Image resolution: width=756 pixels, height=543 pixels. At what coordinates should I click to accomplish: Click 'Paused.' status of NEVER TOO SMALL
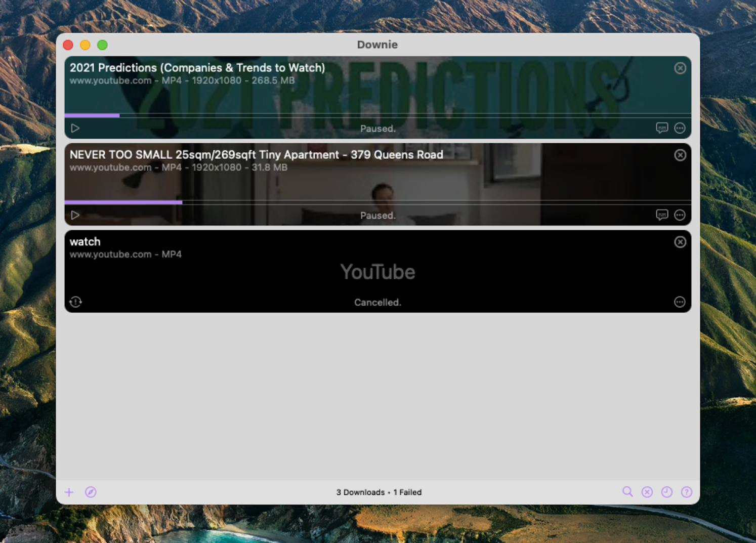(378, 216)
